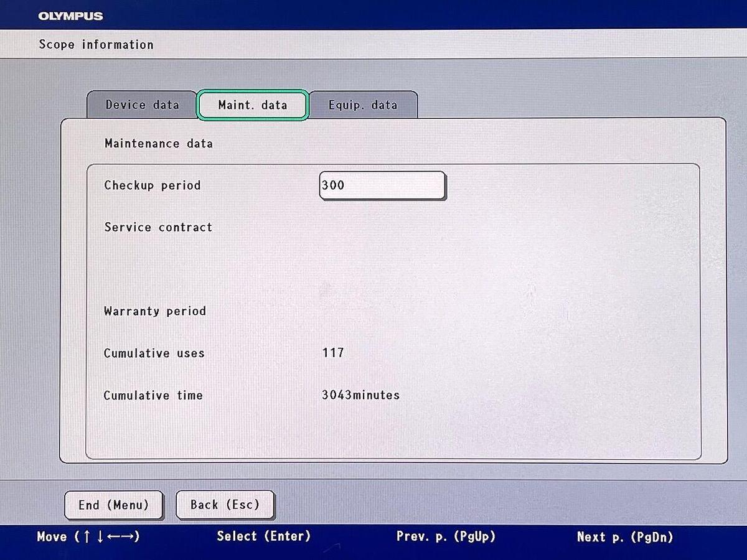Click the Next p. (PgDn) hint
This screenshot has height=560, width=747.
coord(625,536)
